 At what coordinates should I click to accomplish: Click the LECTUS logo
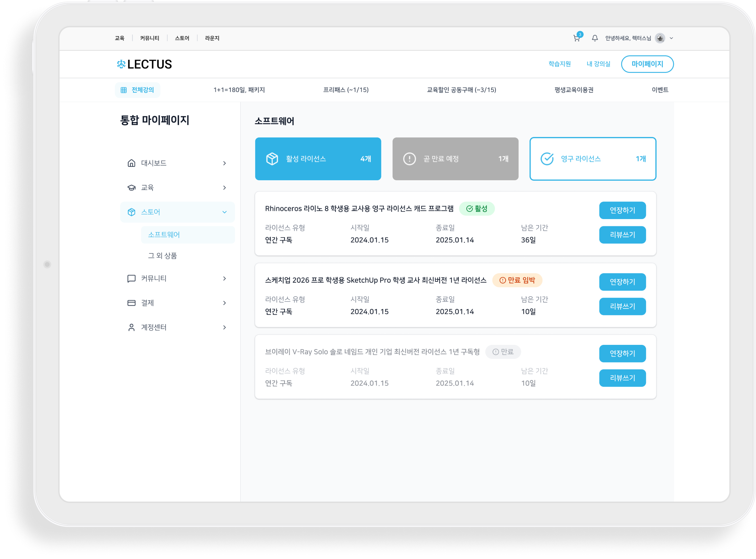coord(145,64)
